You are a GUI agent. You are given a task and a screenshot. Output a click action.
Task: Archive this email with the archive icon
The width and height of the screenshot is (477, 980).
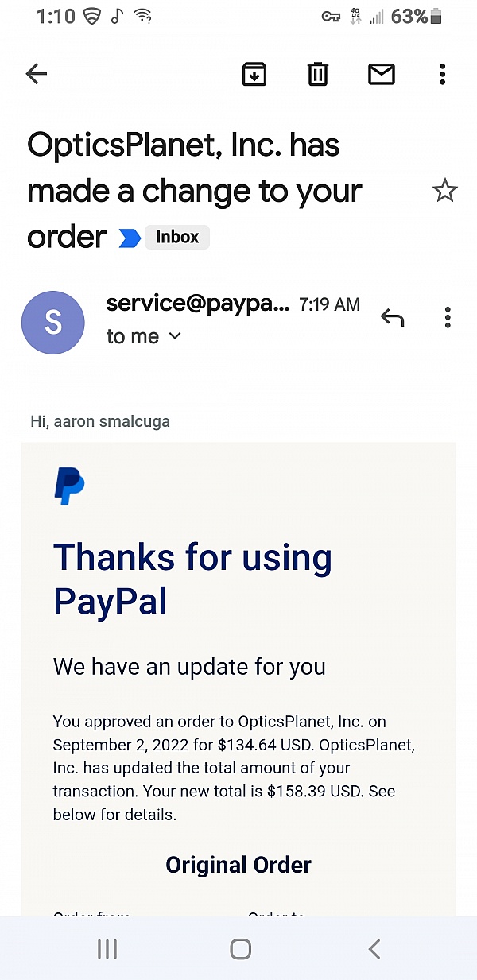pos(254,75)
